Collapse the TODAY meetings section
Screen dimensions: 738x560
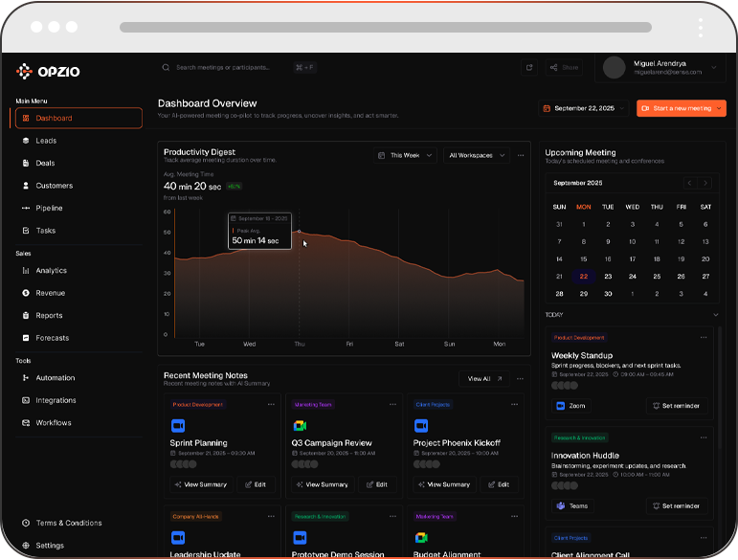[715, 315]
